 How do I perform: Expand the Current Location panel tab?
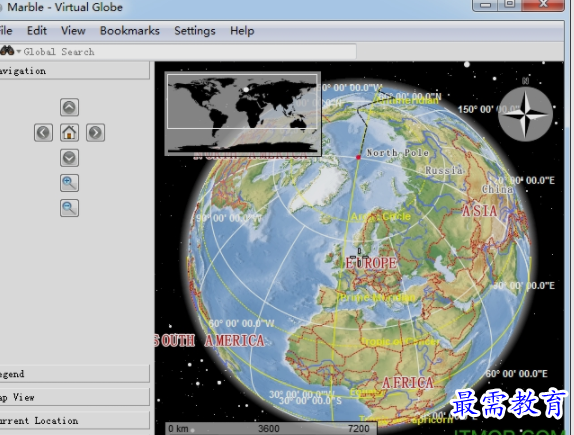pos(75,421)
